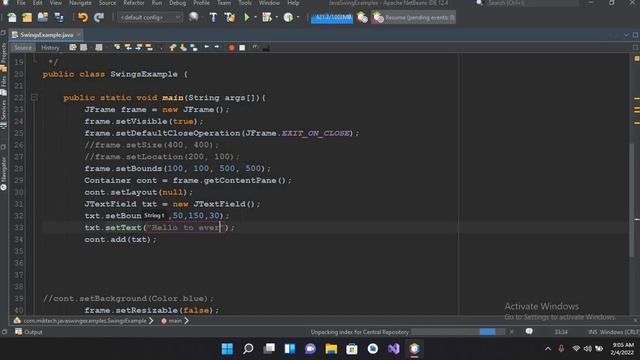Click the globe browser icon in toolbar
Image resolution: width=640 pixels, height=360 pixels.
(x=193, y=17)
